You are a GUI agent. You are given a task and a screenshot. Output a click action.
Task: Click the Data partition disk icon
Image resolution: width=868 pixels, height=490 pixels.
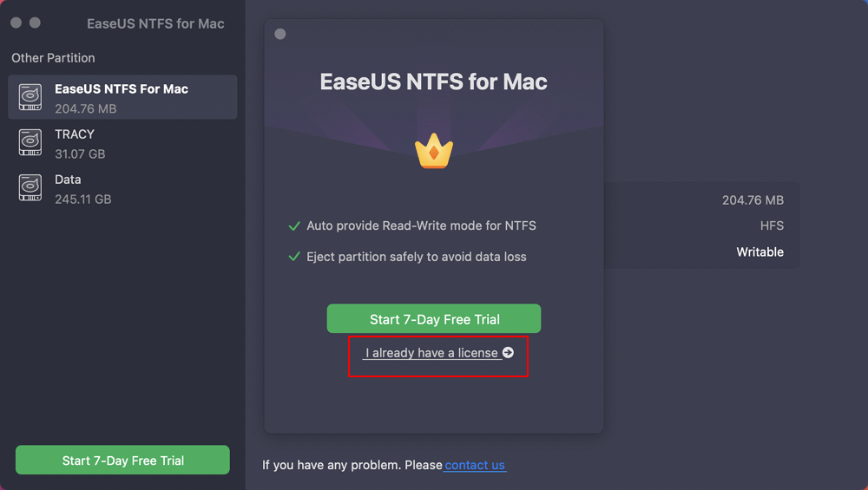(30, 187)
